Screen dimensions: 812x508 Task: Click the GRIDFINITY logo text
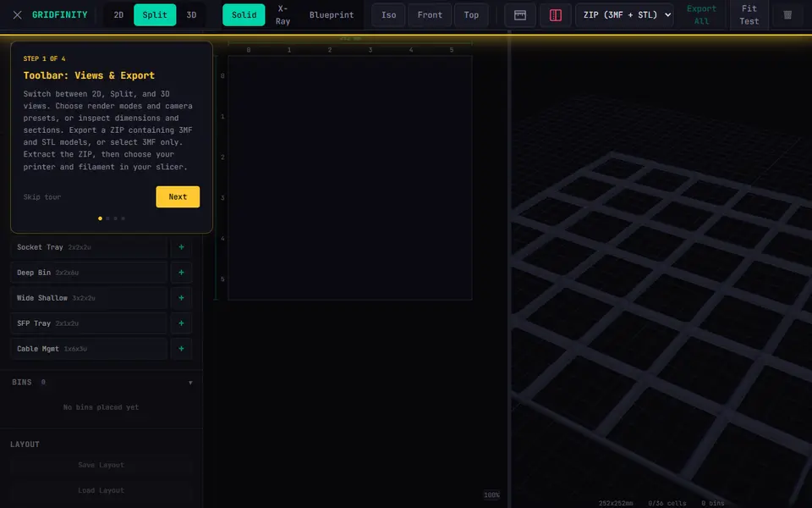tap(59, 15)
